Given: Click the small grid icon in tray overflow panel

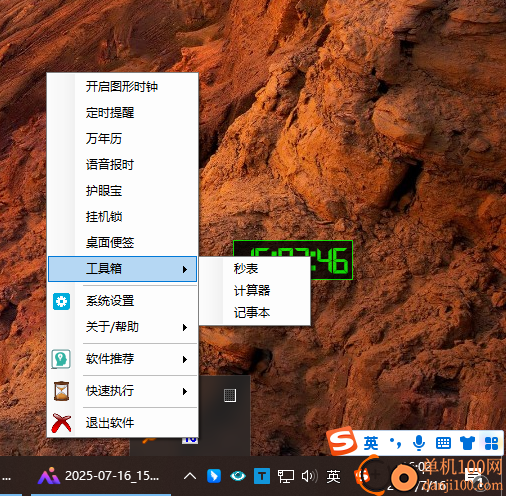Looking at the screenshot, I should (x=230, y=395).
